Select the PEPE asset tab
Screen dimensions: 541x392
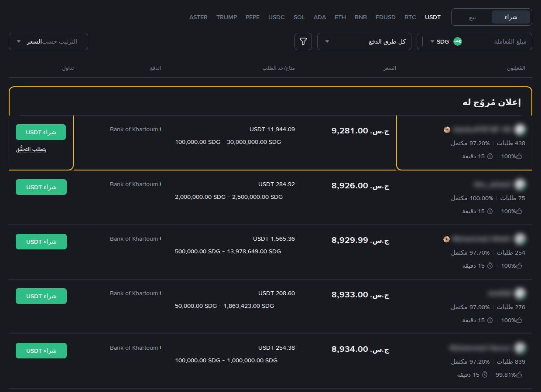pyautogui.click(x=253, y=17)
